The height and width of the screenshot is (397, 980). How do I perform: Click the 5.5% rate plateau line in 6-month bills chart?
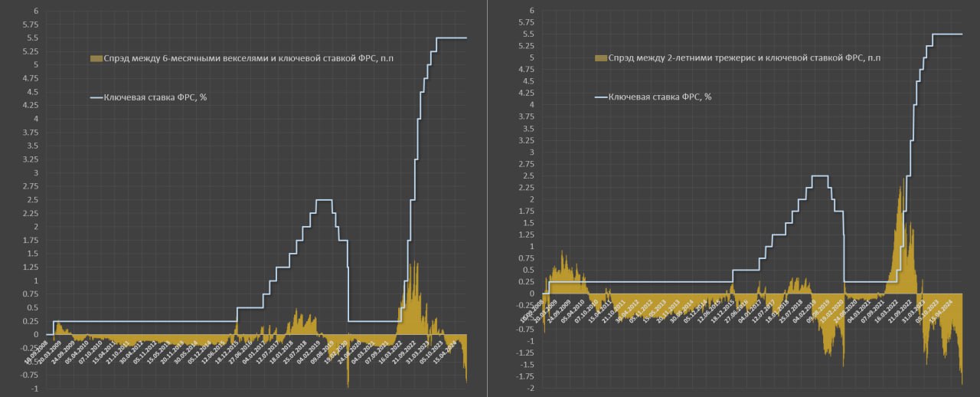point(452,38)
